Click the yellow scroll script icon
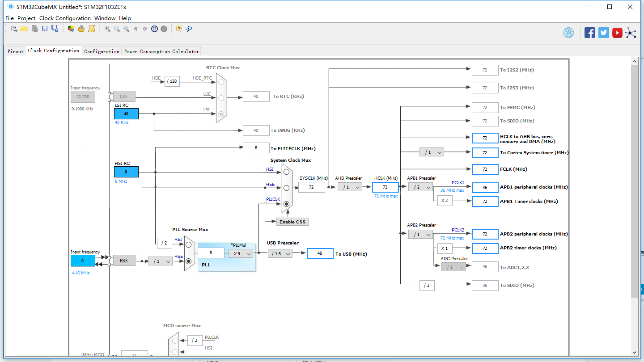Screen dimensions: 644x362 point(92,29)
